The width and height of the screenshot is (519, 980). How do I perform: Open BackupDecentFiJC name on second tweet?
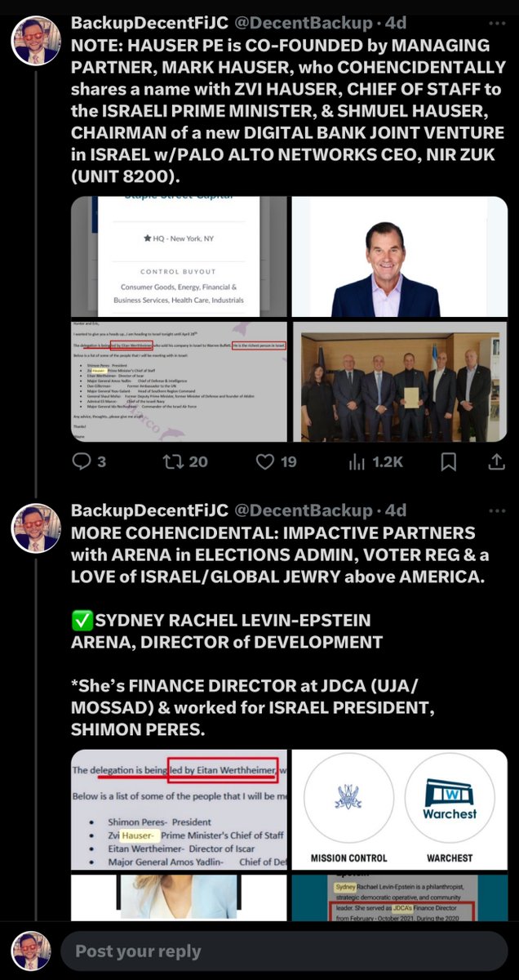[x=150, y=510]
